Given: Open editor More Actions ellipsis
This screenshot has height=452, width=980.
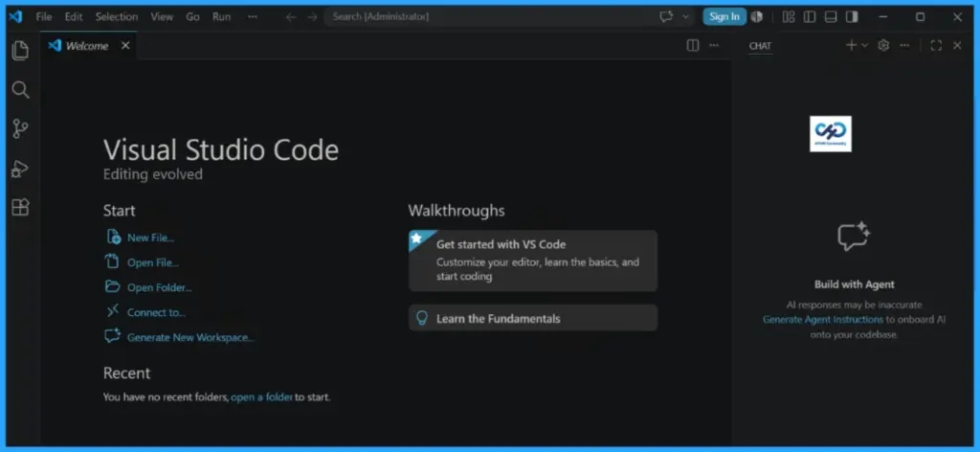Looking at the screenshot, I should [714, 46].
